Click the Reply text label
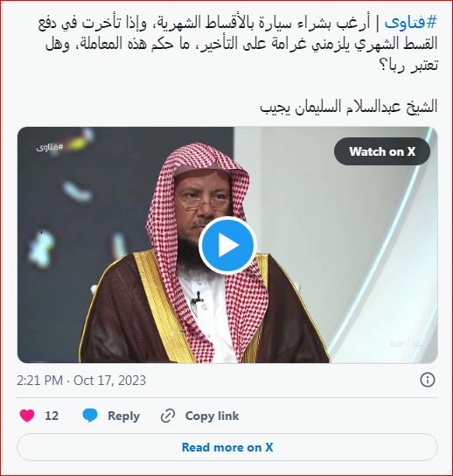453x476 pixels. [124, 416]
